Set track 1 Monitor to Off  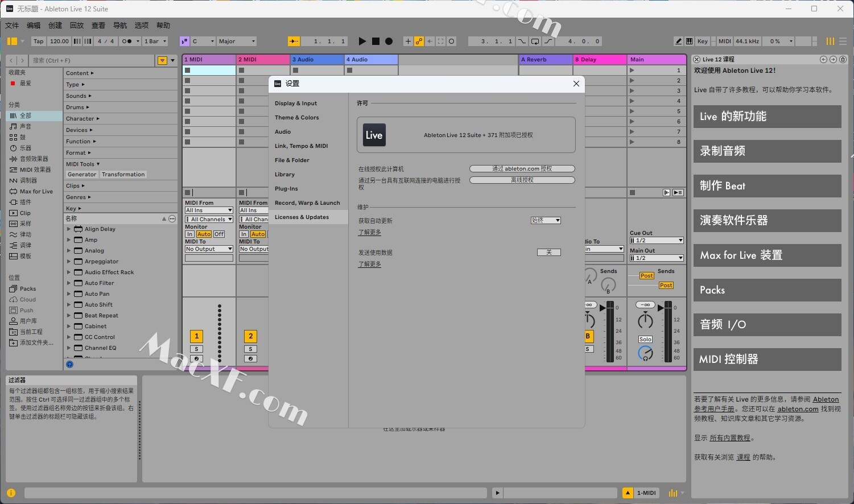(x=219, y=234)
